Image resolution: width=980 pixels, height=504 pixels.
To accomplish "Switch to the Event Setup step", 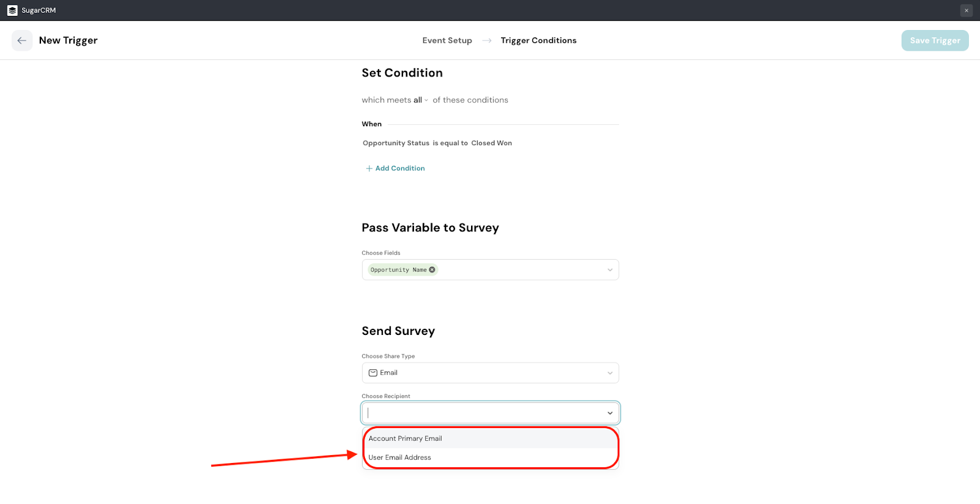I will [x=447, y=40].
